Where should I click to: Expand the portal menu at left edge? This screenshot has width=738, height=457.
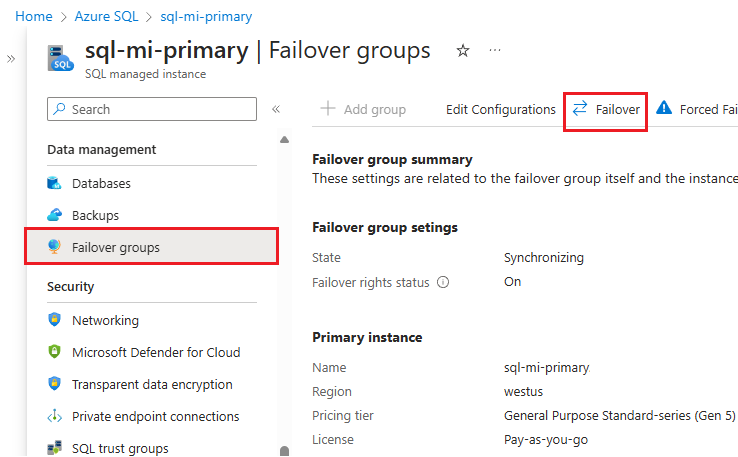[11, 59]
